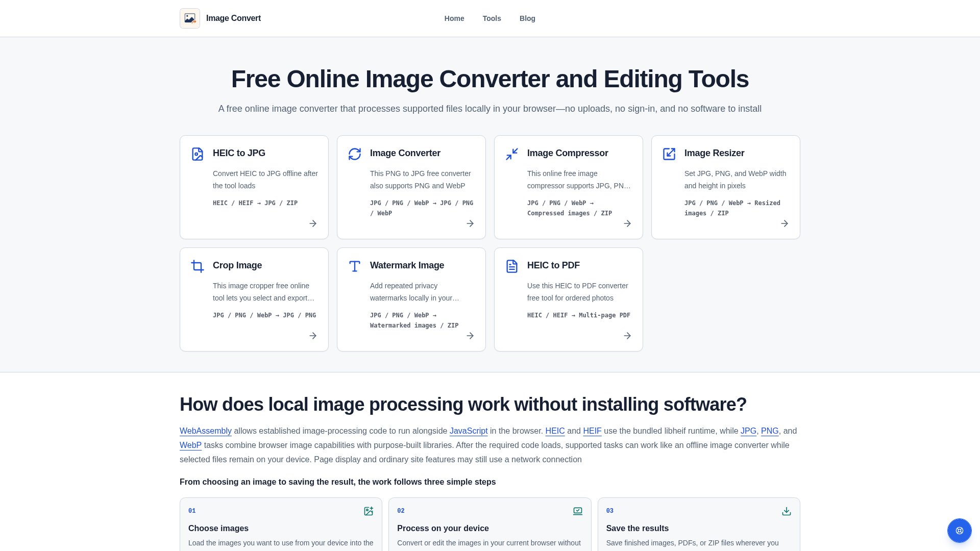Follow the WebP link in the paragraph
This screenshot has width=980, height=551.
190,445
